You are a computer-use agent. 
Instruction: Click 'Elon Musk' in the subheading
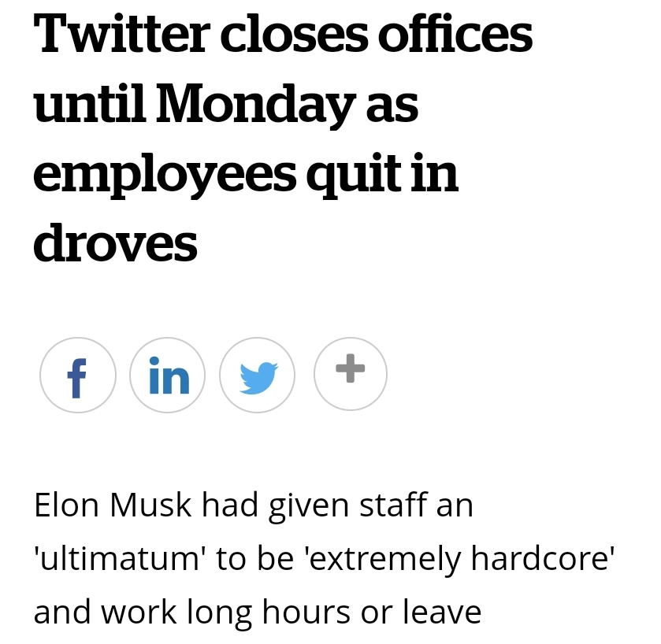tap(112, 505)
